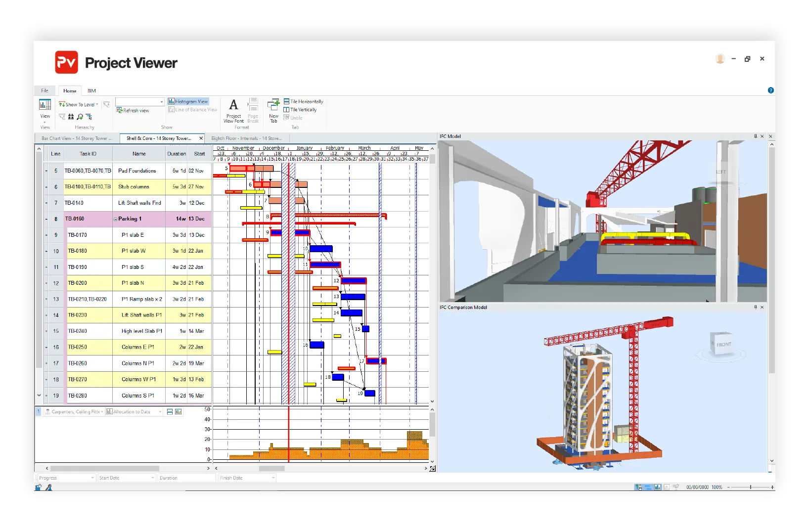Create a New Tab
This screenshot has width=809, height=532.
(273, 111)
